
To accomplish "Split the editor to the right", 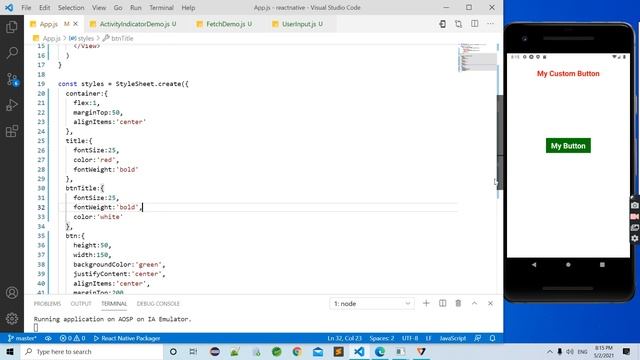I will pos(475,24).
